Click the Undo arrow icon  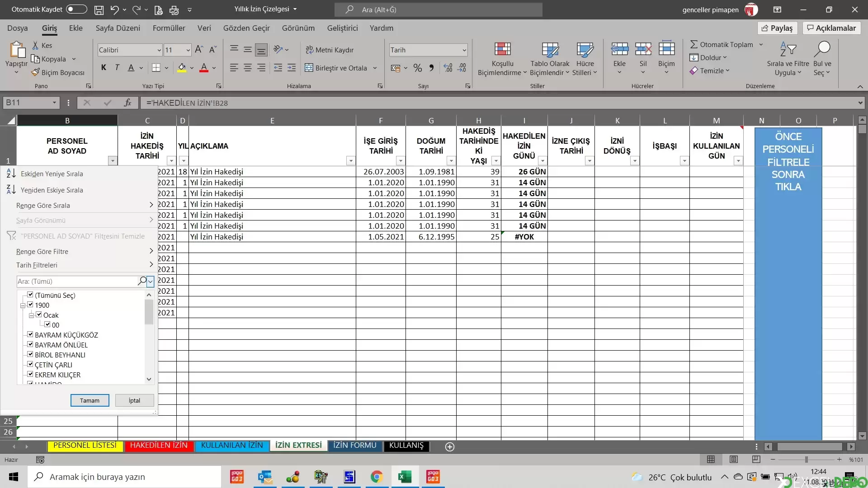(114, 9)
